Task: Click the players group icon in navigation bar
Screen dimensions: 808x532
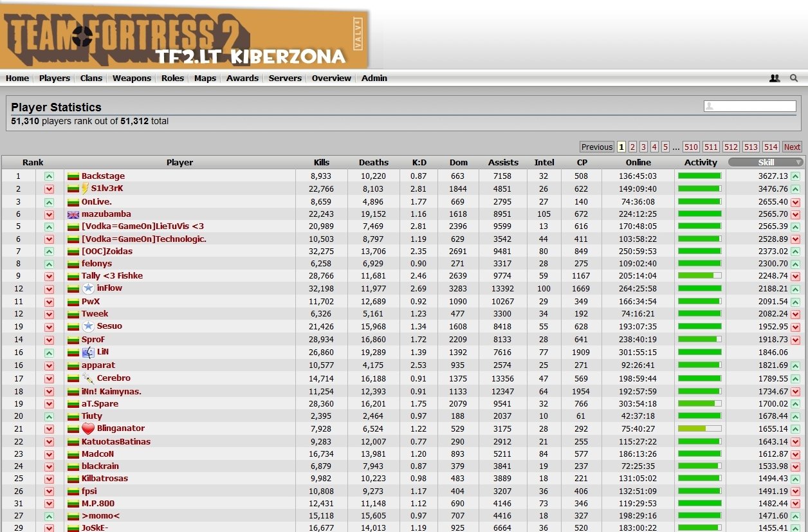Action: 775,78
